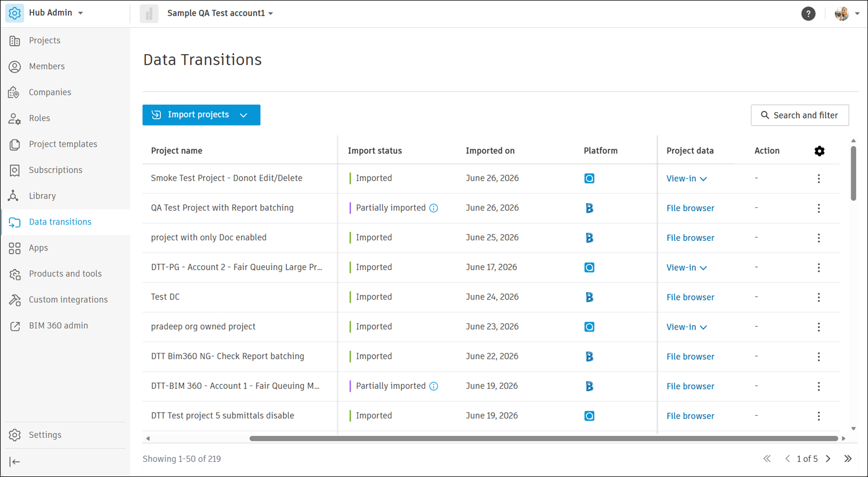The image size is (868, 477).
Task: Click the user profile avatar
Action: pyautogui.click(x=841, y=14)
